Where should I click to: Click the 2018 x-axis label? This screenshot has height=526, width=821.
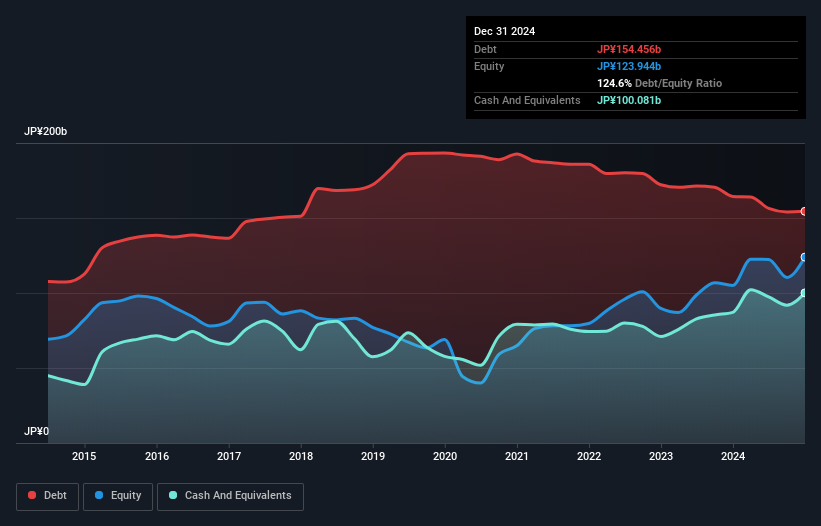tap(301, 456)
